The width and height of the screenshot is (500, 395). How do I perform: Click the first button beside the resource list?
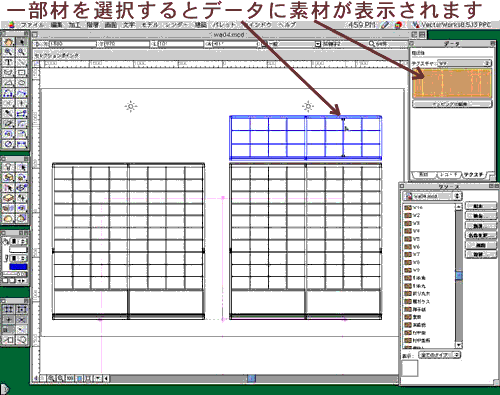coord(480,206)
